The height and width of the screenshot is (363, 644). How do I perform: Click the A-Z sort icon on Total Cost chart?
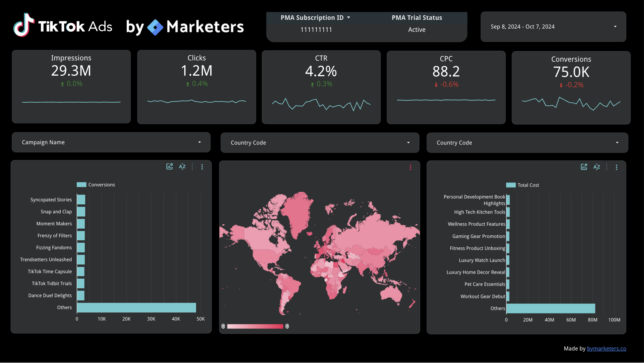tap(596, 167)
